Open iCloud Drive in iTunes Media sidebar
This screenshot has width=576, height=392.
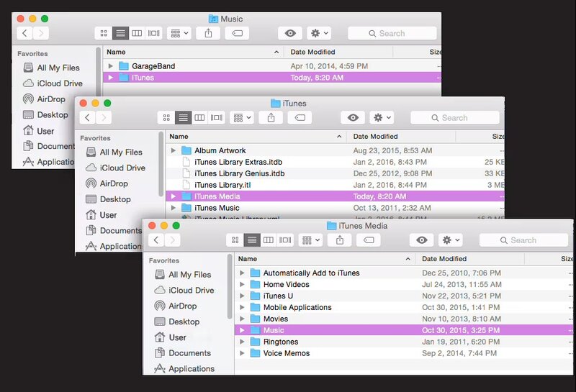[x=184, y=291]
